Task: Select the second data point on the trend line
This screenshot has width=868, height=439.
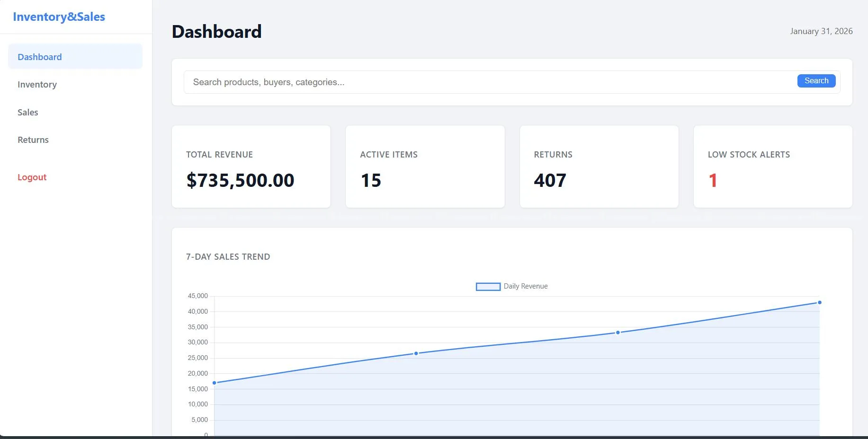Action: 416,353
